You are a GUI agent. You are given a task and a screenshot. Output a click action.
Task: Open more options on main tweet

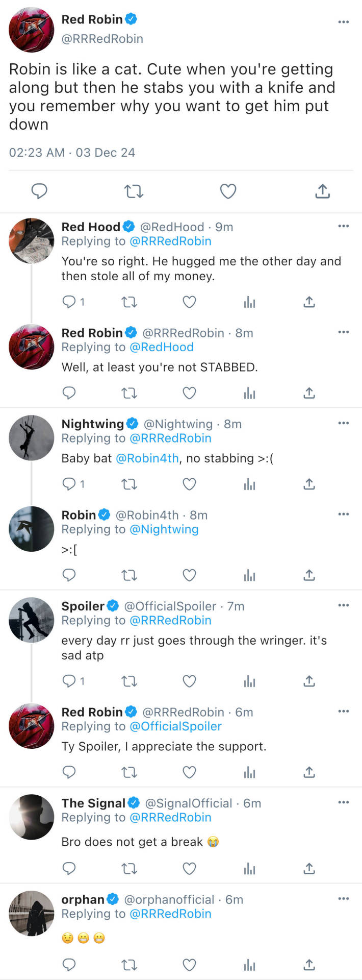coord(344,22)
